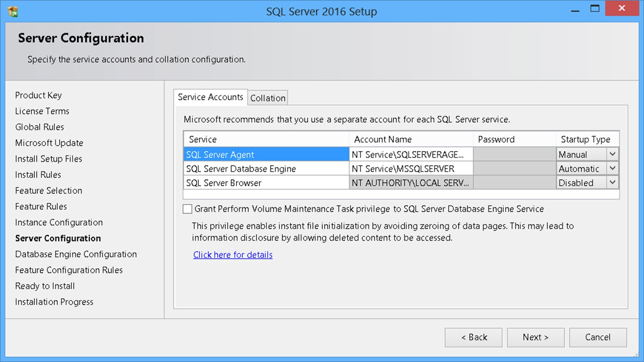
Task: Click the Startup Type column header
Action: point(587,139)
